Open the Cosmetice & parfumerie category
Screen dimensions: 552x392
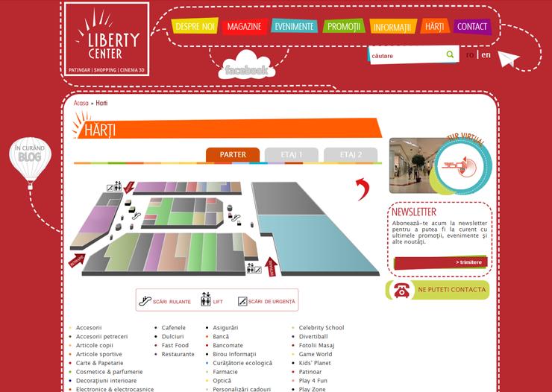click(x=109, y=372)
